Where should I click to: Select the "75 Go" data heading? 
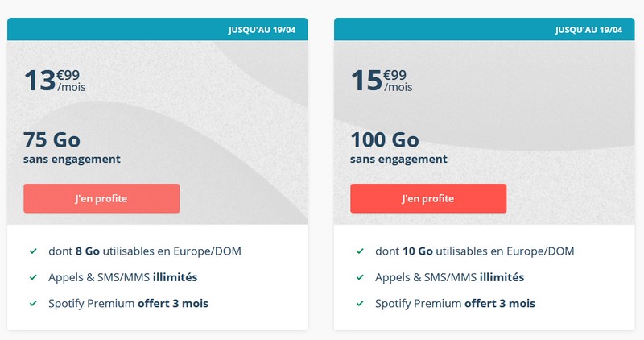tap(52, 139)
